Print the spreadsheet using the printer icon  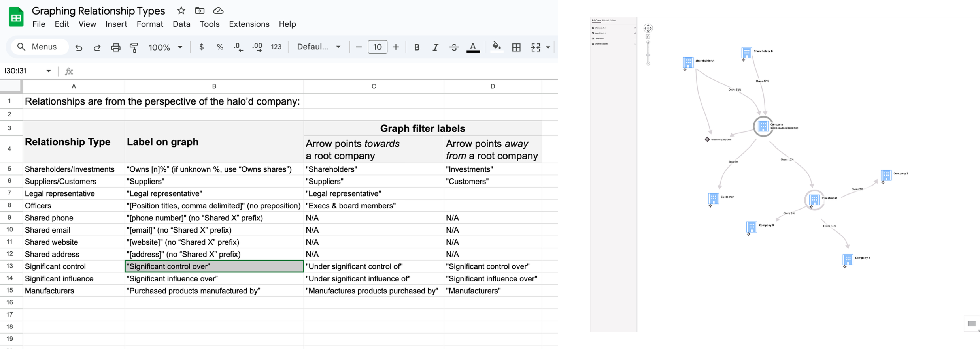115,47
